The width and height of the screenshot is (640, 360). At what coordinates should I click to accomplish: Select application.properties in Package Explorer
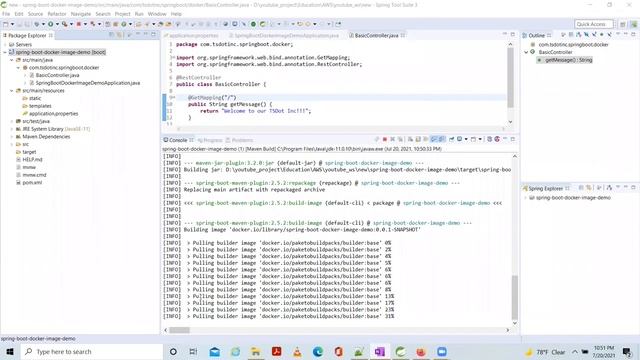click(53, 113)
